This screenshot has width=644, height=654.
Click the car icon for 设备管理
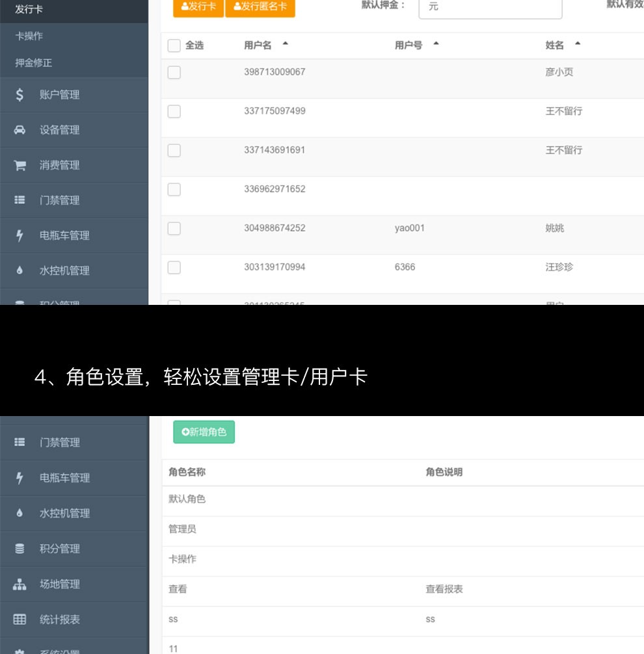point(20,130)
